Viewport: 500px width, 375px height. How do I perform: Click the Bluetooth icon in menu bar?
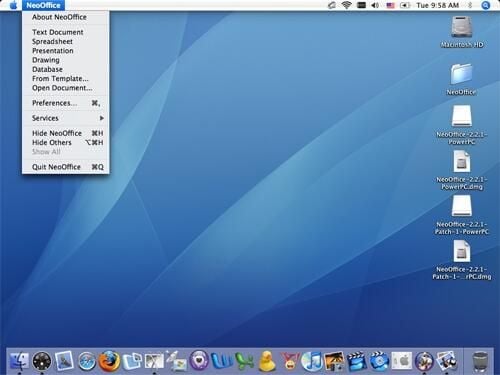470,5
